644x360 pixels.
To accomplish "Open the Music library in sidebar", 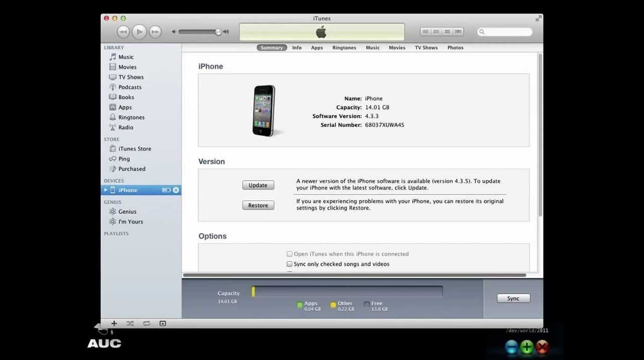I will [x=126, y=57].
